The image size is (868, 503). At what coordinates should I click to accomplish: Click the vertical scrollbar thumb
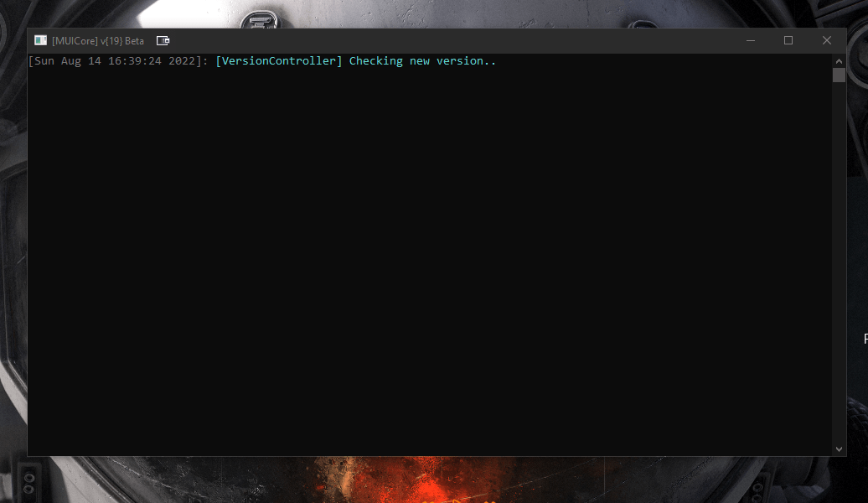839,75
